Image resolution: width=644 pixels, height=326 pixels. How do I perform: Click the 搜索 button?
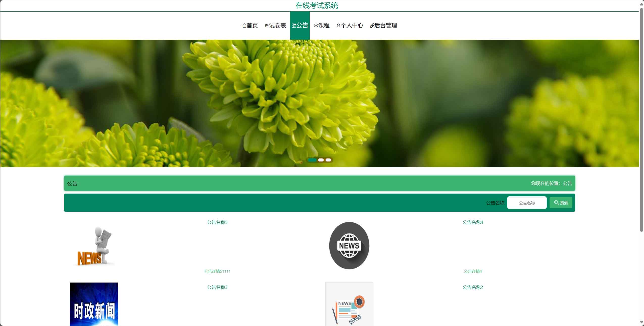pyautogui.click(x=561, y=203)
